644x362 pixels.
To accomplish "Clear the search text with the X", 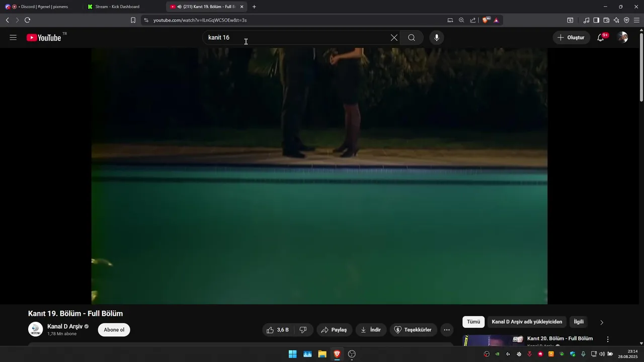I will tap(394, 38).
